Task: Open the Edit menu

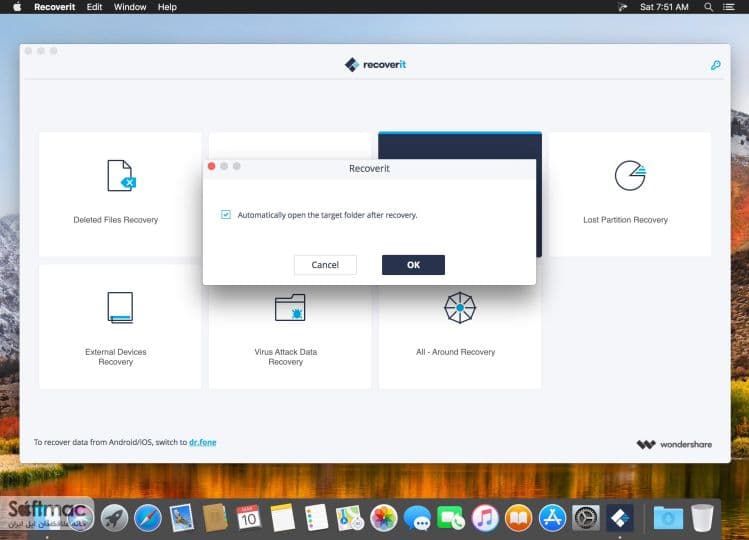Action: pos(94,7)
